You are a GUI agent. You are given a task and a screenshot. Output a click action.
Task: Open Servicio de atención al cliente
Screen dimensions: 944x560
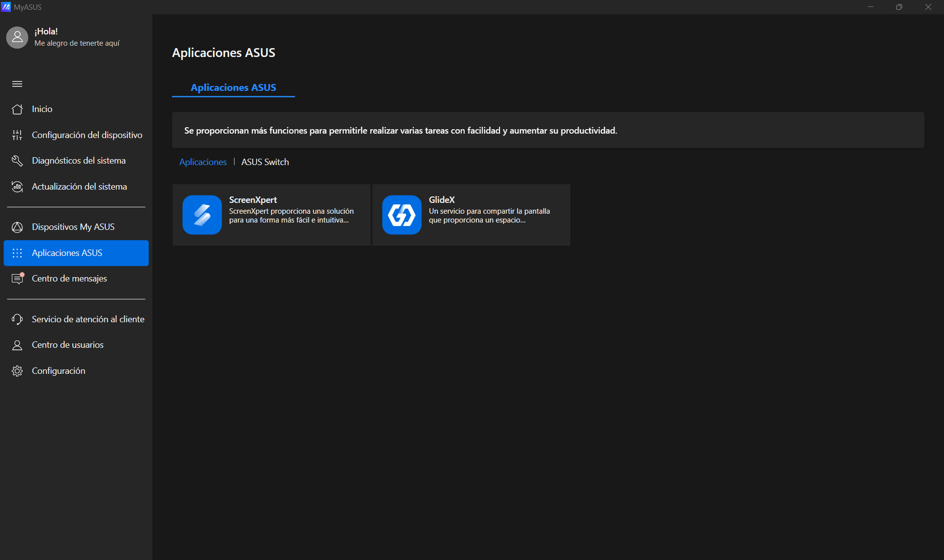tap(76, 319)
